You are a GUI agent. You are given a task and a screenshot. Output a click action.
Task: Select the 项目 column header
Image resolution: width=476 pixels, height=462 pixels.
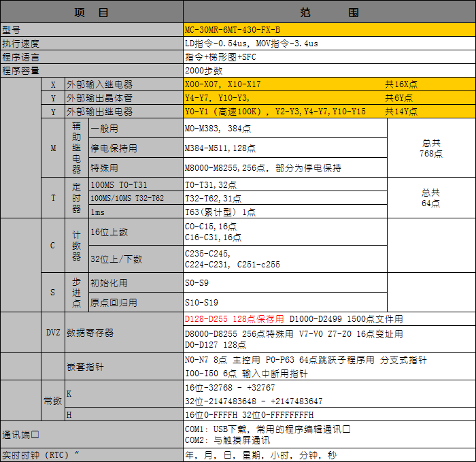[x=91, y=12]
